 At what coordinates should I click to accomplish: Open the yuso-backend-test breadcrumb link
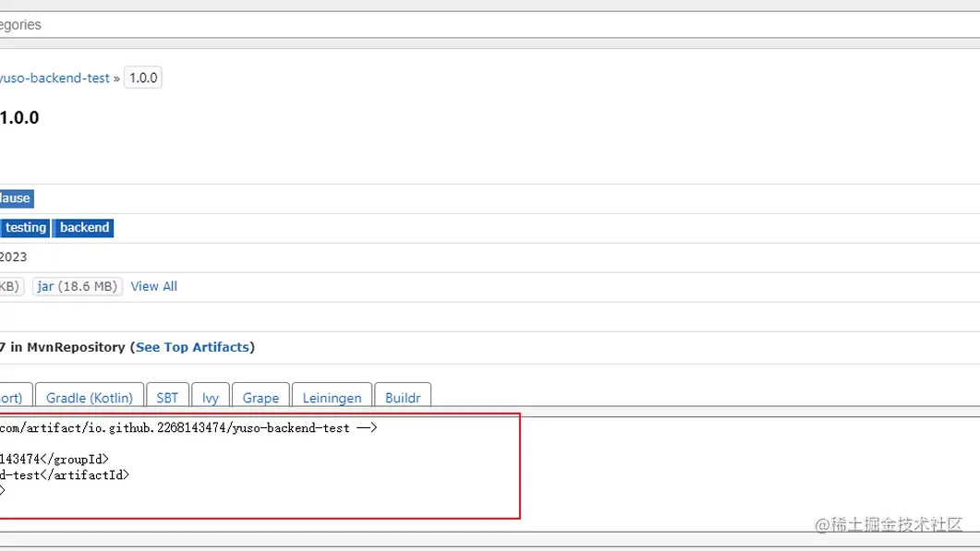(54, 78)
